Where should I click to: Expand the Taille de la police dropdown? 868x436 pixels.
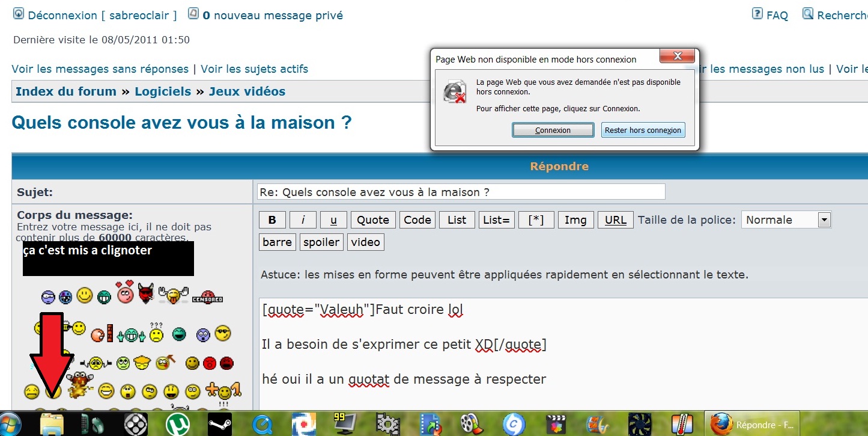click(x=824, y=220)
